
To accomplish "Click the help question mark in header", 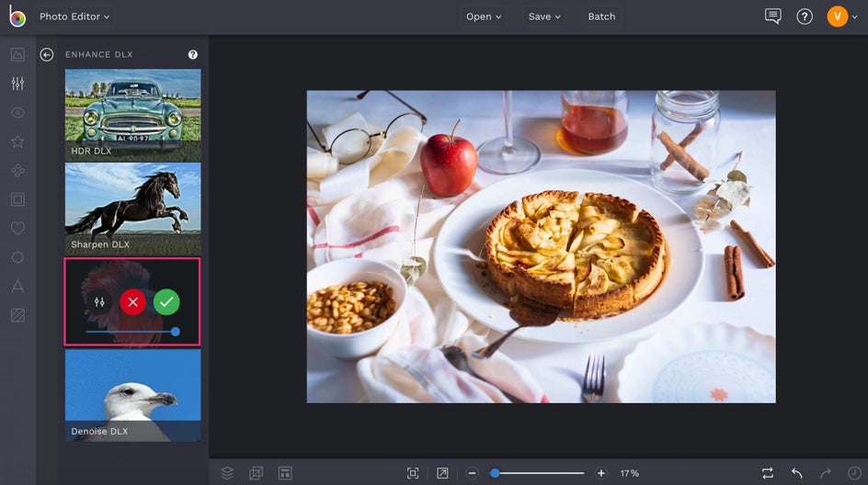I will point(805,17).
